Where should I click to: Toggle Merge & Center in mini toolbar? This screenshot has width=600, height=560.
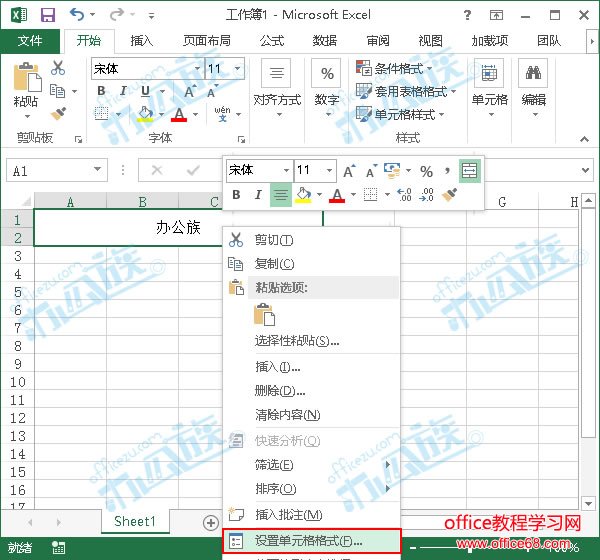[x=470, y=170]
